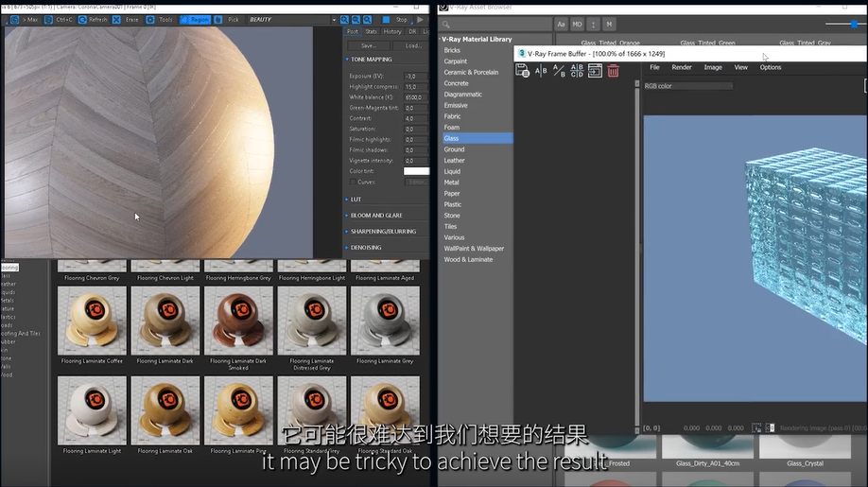This screenshot has width=868, height=487.
Task: Collapse the V-Ray Material Library tree
Action: 441,40
